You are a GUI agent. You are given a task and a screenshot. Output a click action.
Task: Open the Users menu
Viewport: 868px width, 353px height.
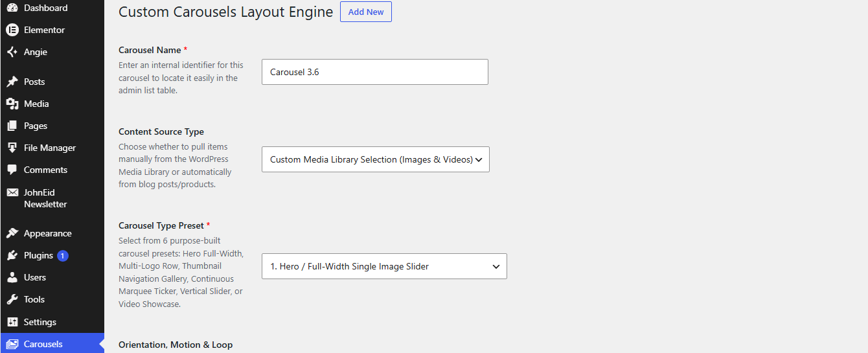(52, 277)
